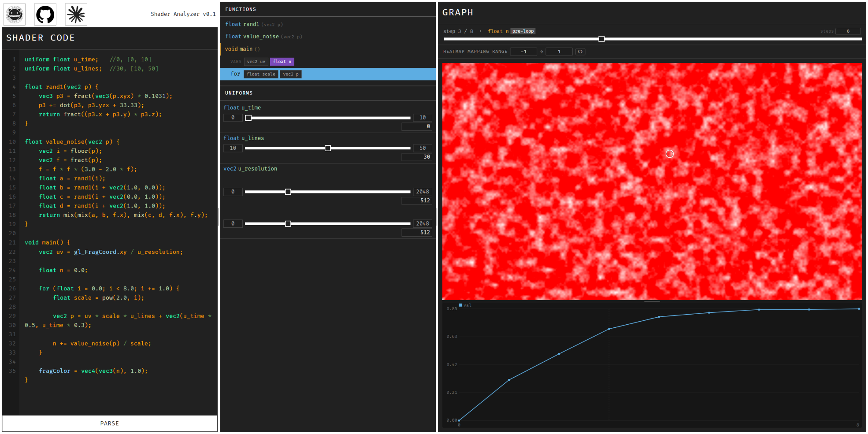Click the vec2 u_resolution label
Screen dimensions: 868x434
(250, 169)
